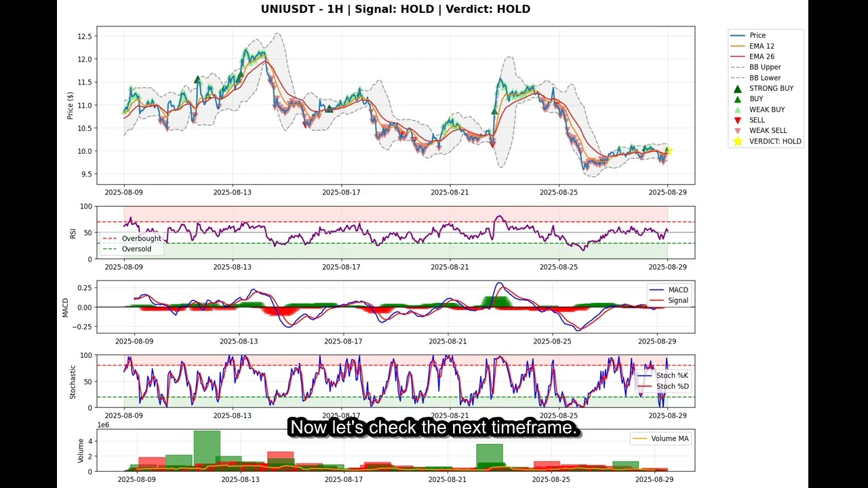Click the subtitle Now let's check the next timeframe
The image size is (868, 488).
coord(434,428)
